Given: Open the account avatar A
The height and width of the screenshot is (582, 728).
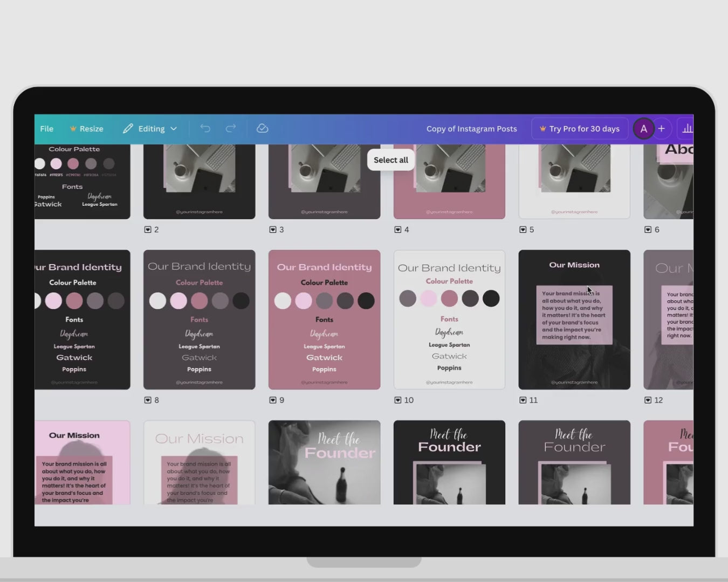Looking at the screenshot, I should pyautogui.click(x=643, y=129).
